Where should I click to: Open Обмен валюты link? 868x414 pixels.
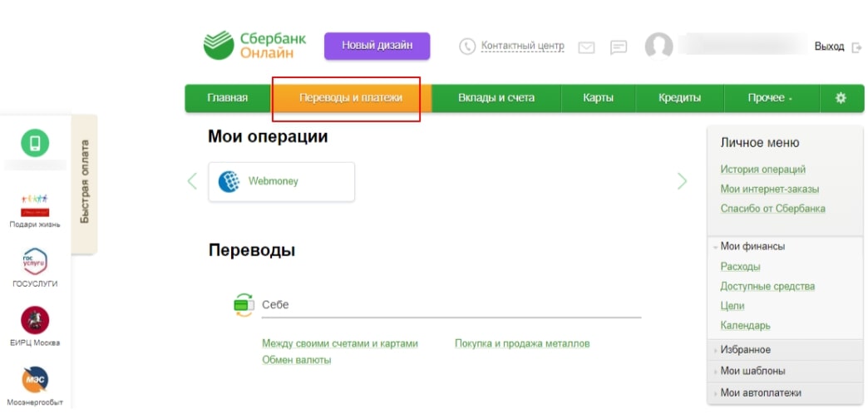click(297, 360)
